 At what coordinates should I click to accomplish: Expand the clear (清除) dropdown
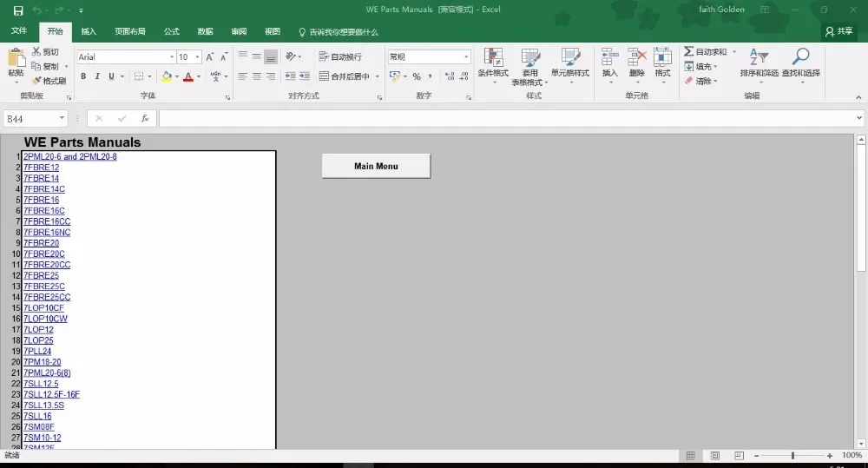tap(716, 82)
